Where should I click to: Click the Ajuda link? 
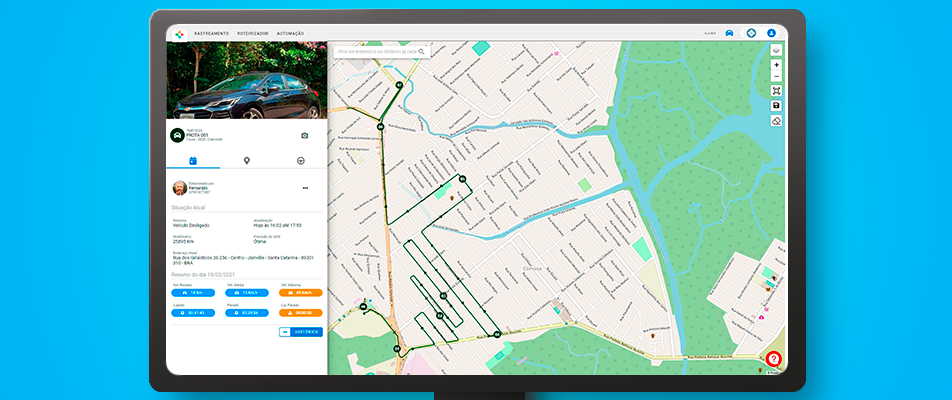pos(710,33)
